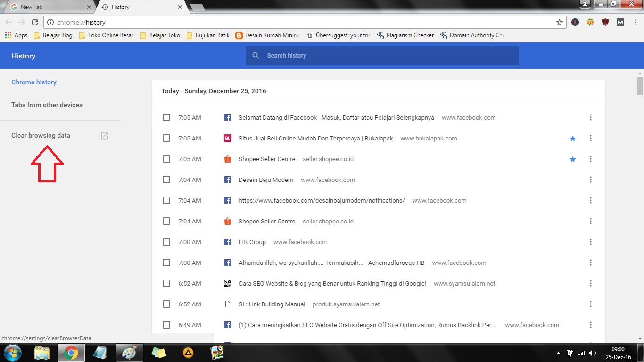The width and height of the screenshot is (644, 362).
Task: Check the 7:04 AM Desain Baju Modern entry
Action: click(166, 180)
